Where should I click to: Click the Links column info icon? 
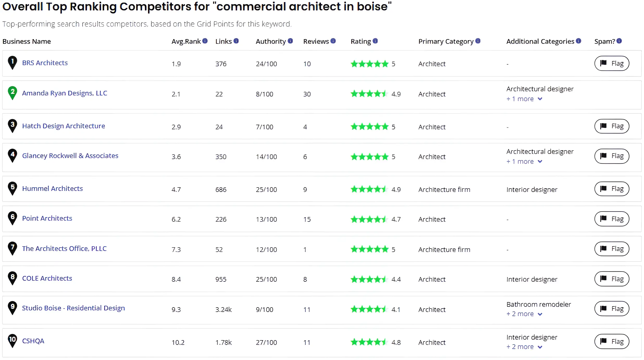click(236, 41)
